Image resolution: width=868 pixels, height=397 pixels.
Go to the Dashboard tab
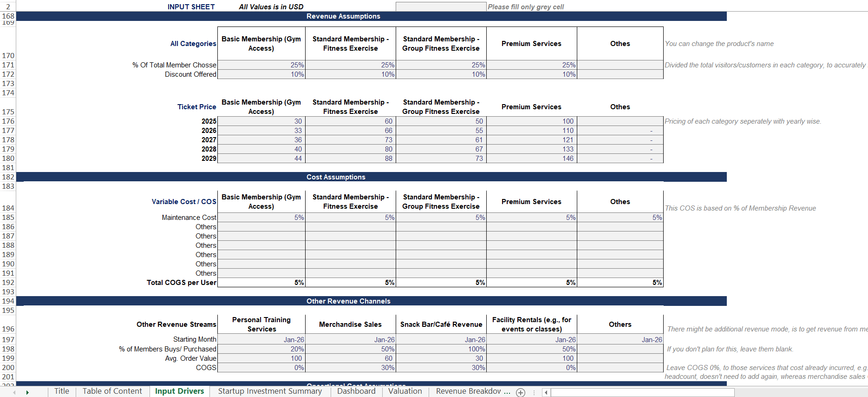(356, 391)
